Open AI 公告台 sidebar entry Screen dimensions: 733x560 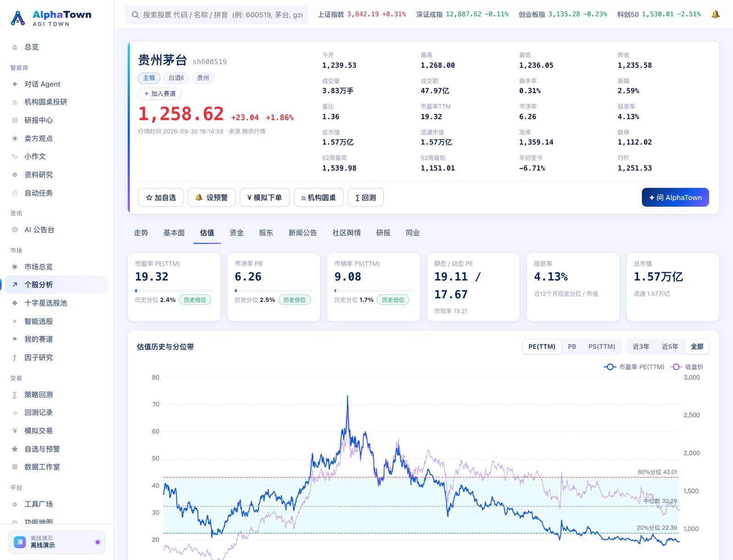(x=57, y=230)
